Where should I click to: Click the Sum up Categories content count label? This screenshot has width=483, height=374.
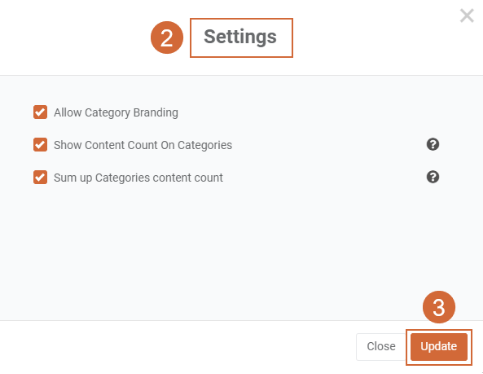(138, 178)
